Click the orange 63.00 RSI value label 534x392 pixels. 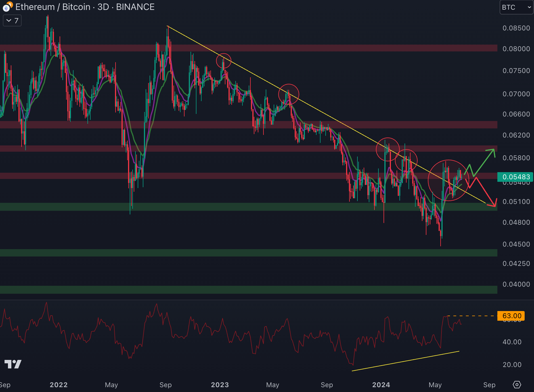511,316
